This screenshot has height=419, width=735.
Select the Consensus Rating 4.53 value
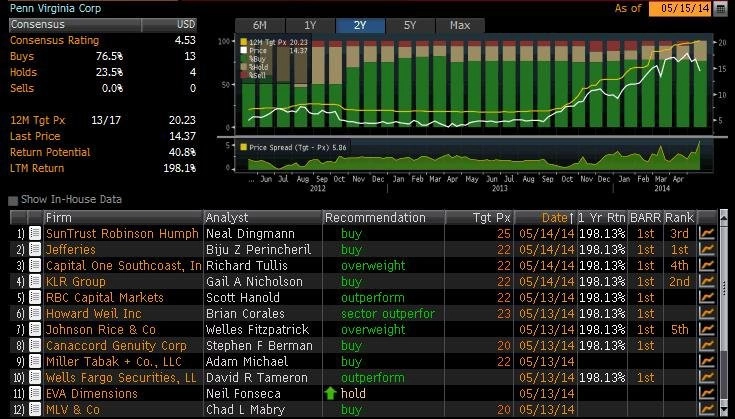pyautogui.click(x=185, y=40)
